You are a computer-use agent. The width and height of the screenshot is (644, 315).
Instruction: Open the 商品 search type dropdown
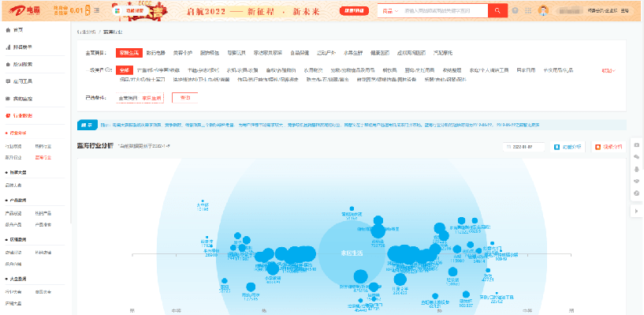point(390,11)
